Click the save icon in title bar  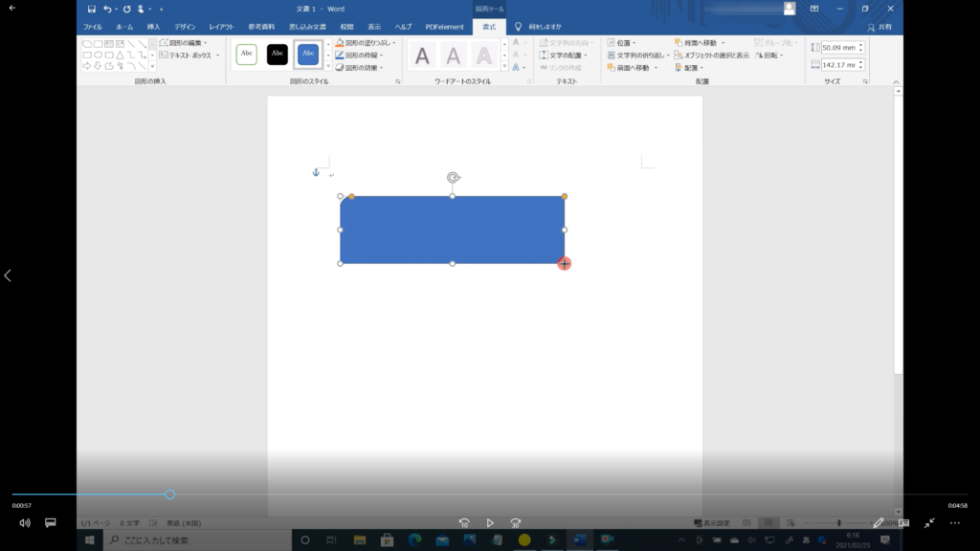pos(92,9)
